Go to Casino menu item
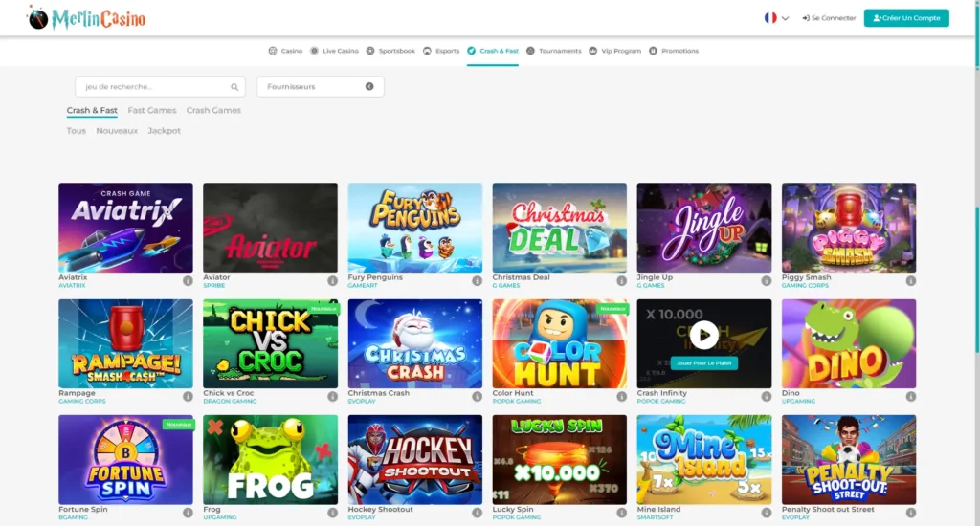 pyautogui.click(x=285, y=51)
